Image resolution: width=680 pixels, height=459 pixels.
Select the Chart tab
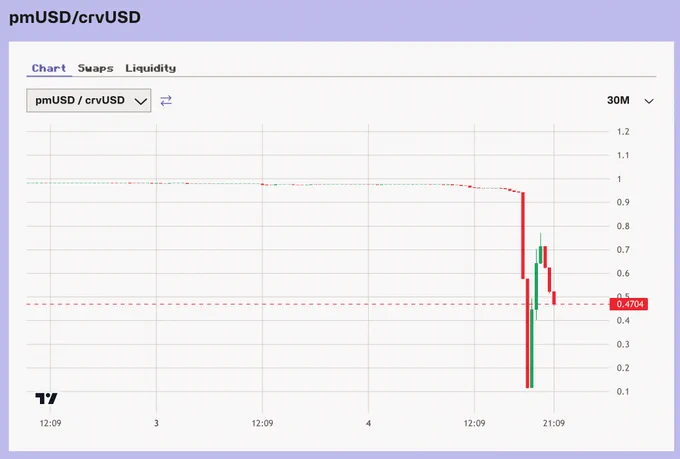click(49, 68)
